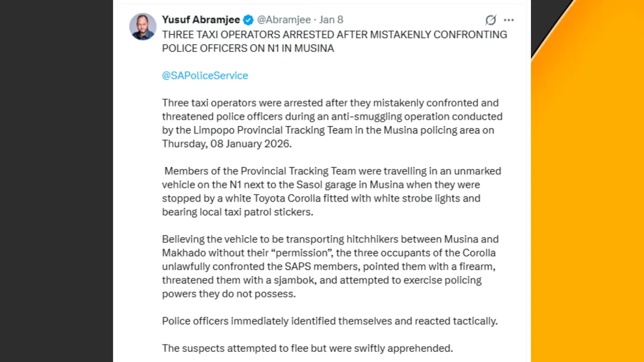Click the blue verified badge

coord(248,20)
